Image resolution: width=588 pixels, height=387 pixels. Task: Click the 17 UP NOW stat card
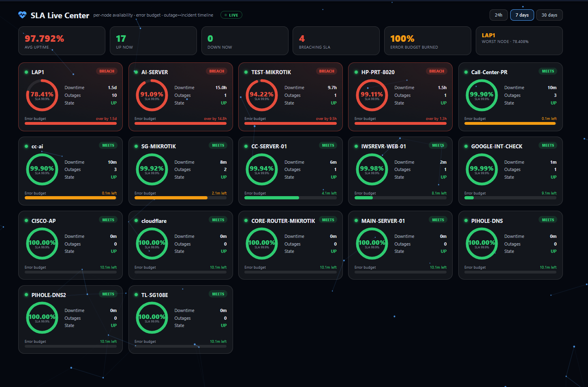154,41
